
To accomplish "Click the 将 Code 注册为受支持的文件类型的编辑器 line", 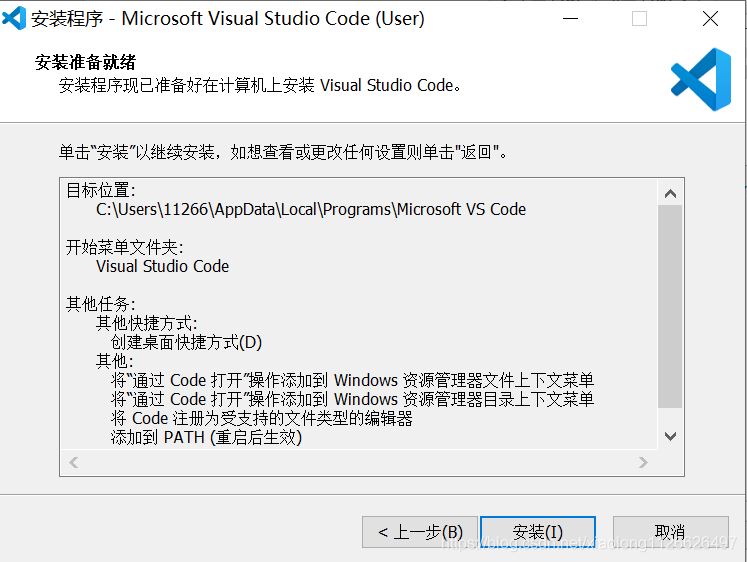I will pos(261,418).
